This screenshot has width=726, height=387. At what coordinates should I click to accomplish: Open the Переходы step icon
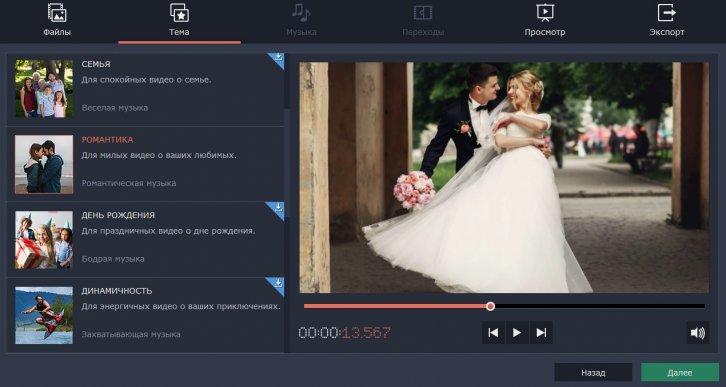coord(423,12)
